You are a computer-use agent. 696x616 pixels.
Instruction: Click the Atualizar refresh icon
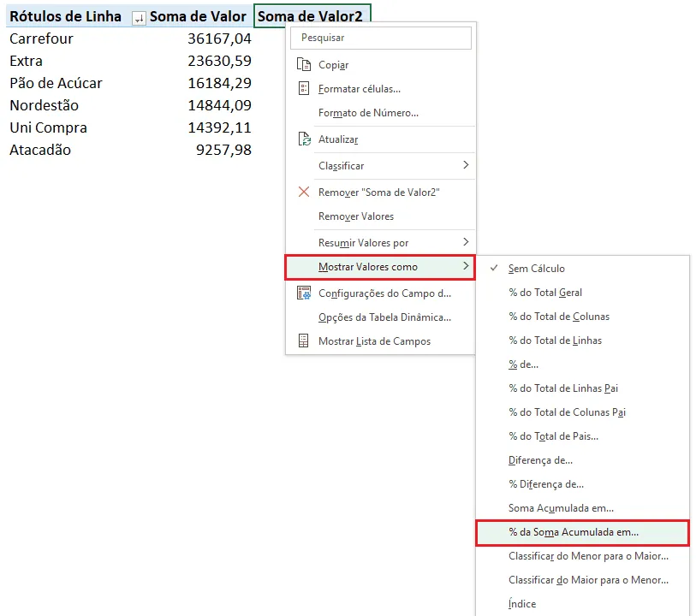[x=304, y=139]
